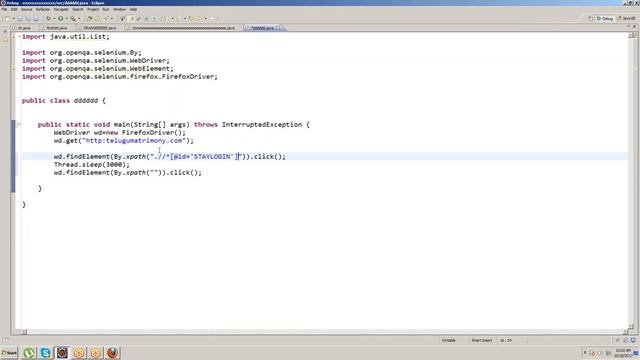
Task: Click the vertical scrollbar down arrow
Action: (x=631, y=326)
